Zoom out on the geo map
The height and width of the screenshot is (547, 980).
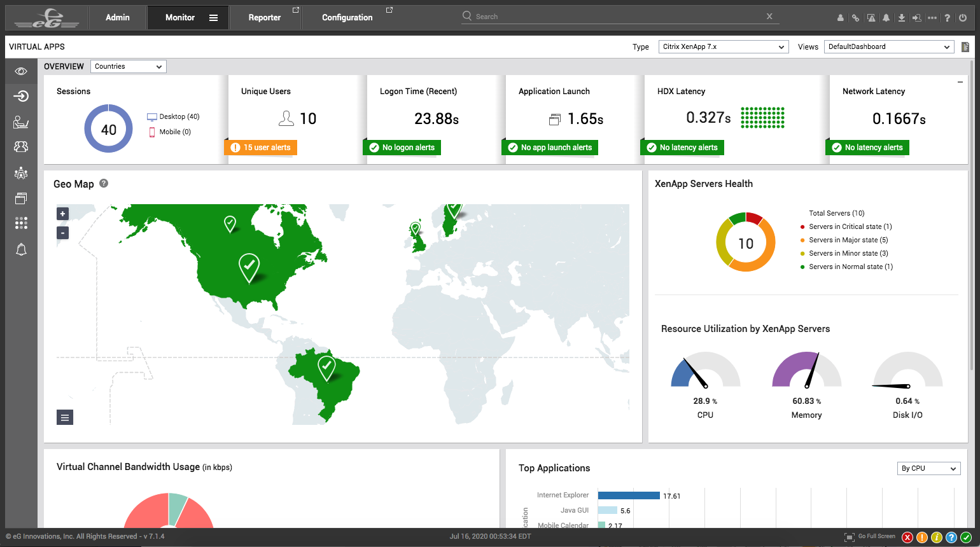[62, 233]
